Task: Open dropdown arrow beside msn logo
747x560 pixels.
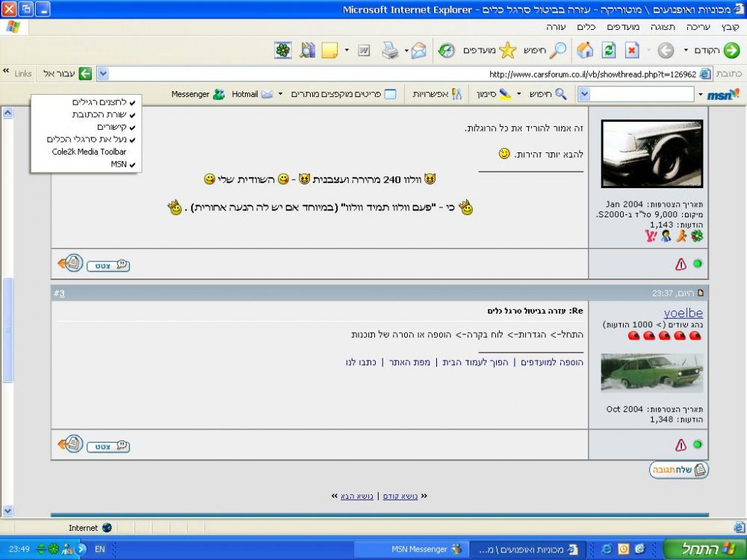Action: coord(701,95)
